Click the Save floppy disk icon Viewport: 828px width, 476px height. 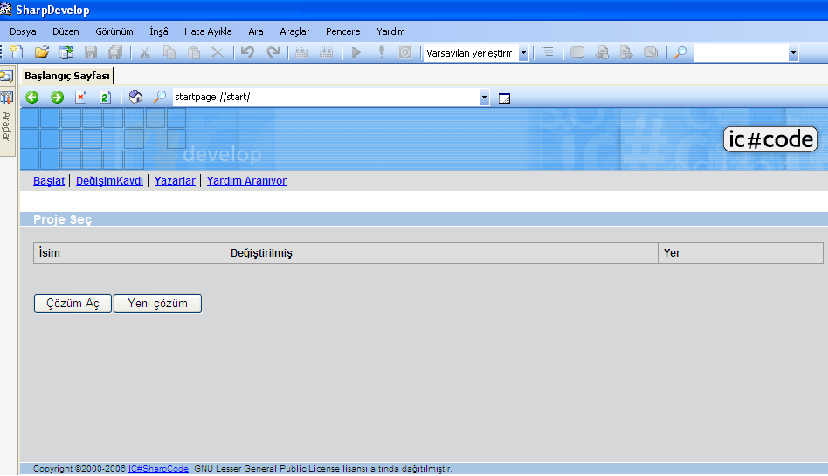tap(91, 52)
